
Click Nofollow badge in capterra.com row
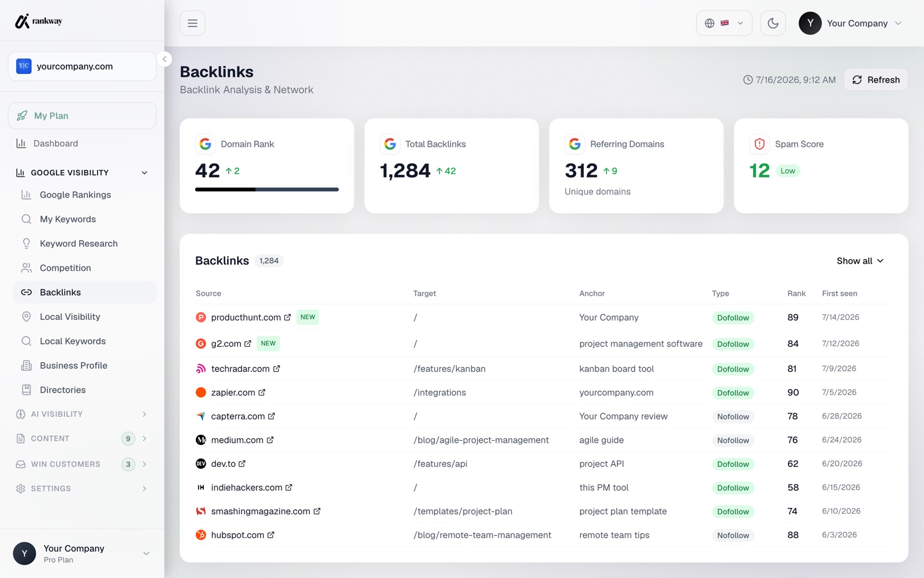[733, 417]
